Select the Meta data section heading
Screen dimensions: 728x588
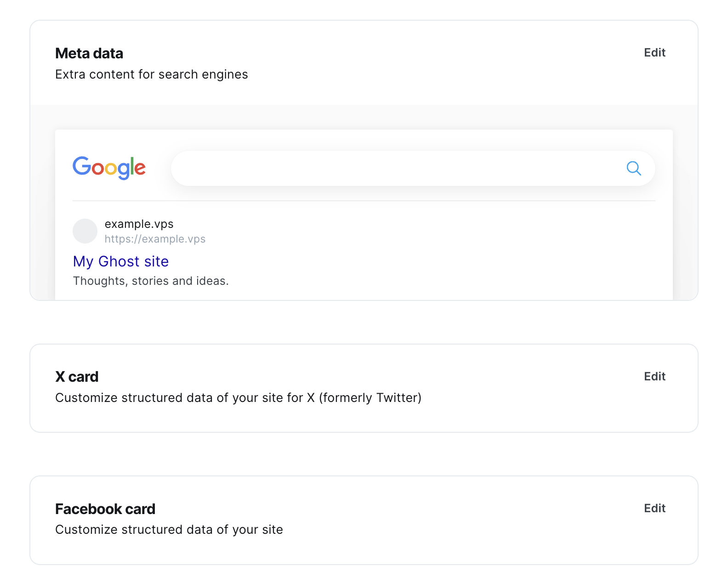(89, 53)
